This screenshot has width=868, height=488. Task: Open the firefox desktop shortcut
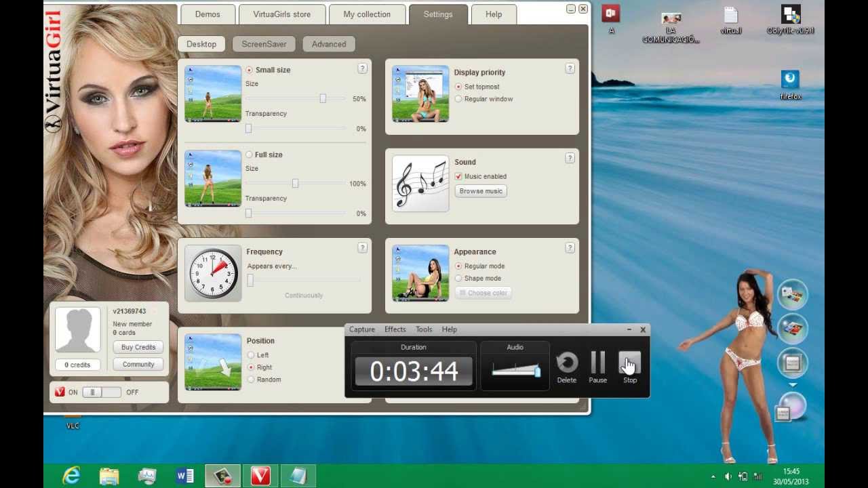[791, 85]
